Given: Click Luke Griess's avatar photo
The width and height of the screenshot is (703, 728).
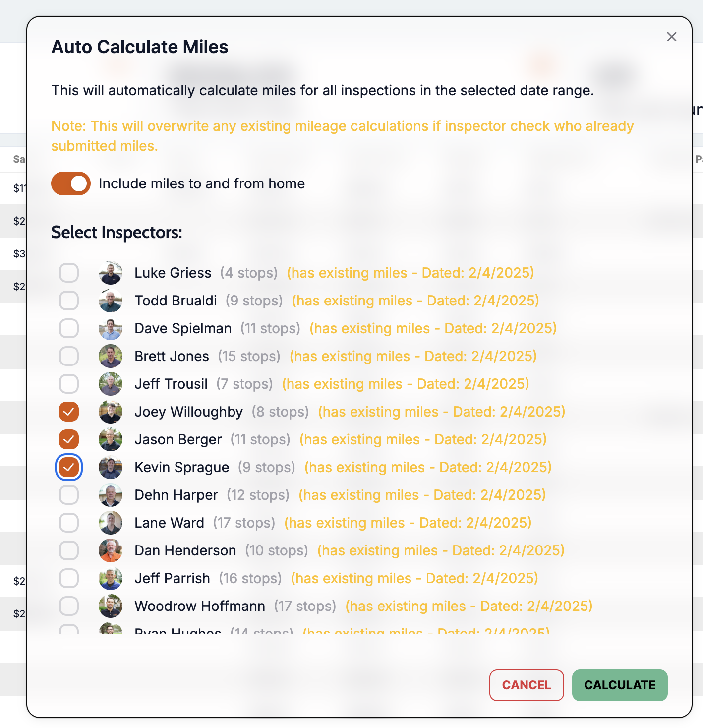Looking at the screenshot, I should click(x=111, y=273).
